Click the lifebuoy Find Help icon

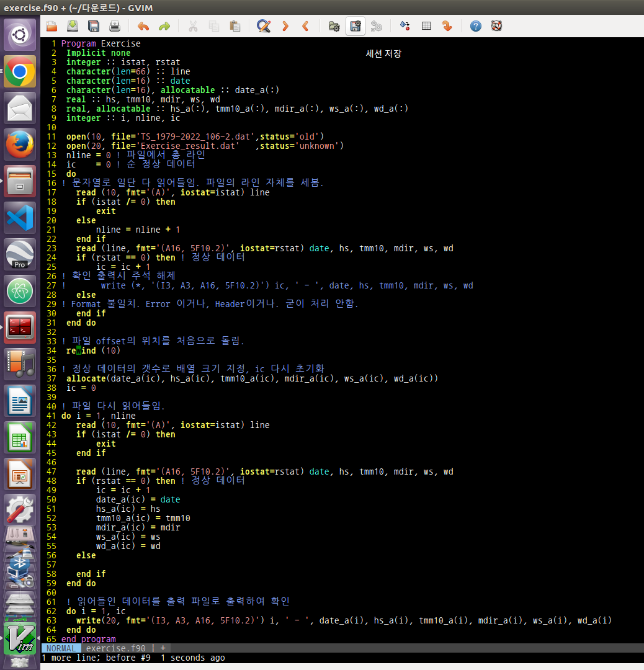496,26
